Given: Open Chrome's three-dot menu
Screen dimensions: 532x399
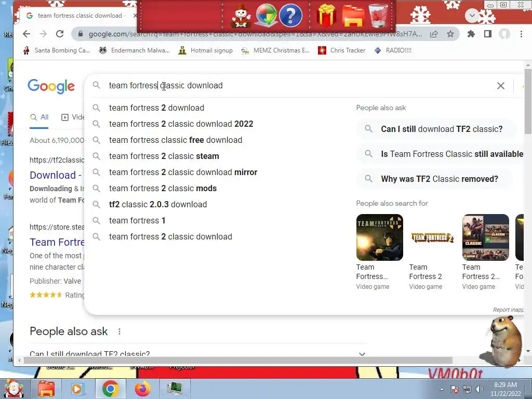Looking at the screenshot, I should pos(521,34).
